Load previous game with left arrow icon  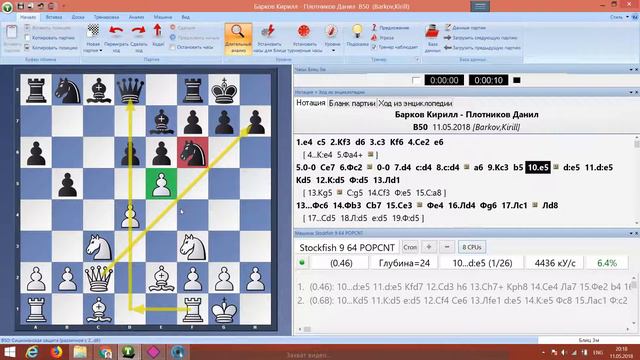pyautogui.click(x=447, y=47)
